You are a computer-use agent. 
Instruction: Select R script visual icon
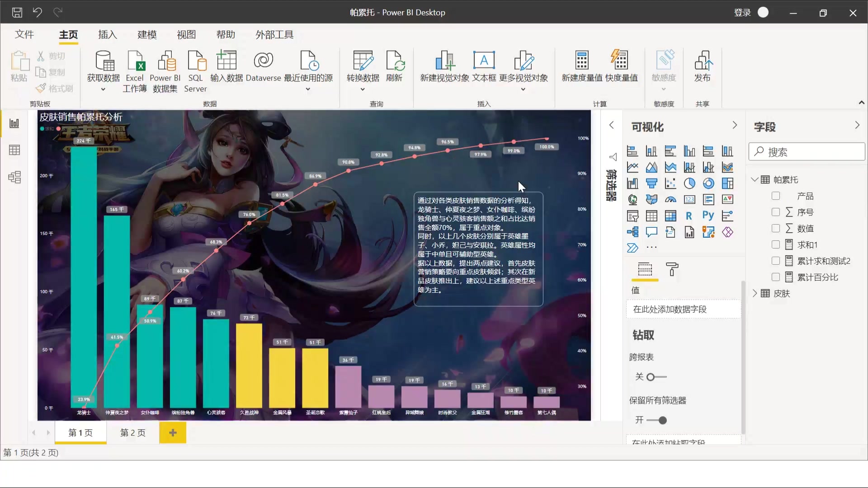point(689,216)
